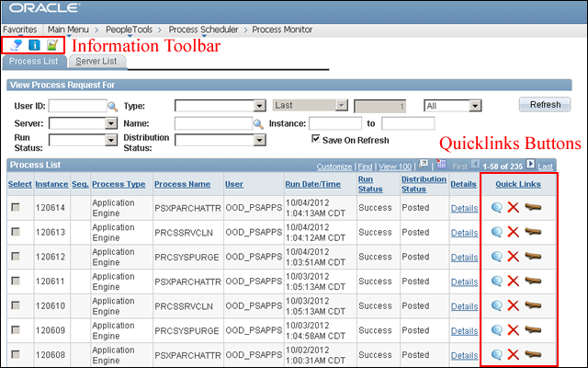The width and height of the screenshot is (588, 368).
Task: Click PeopleTools breadcrumb menu
Action: 129,29
